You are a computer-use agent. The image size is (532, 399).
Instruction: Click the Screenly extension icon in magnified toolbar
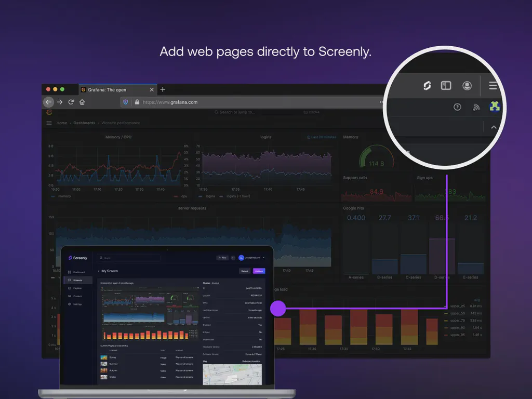(428, 86)
